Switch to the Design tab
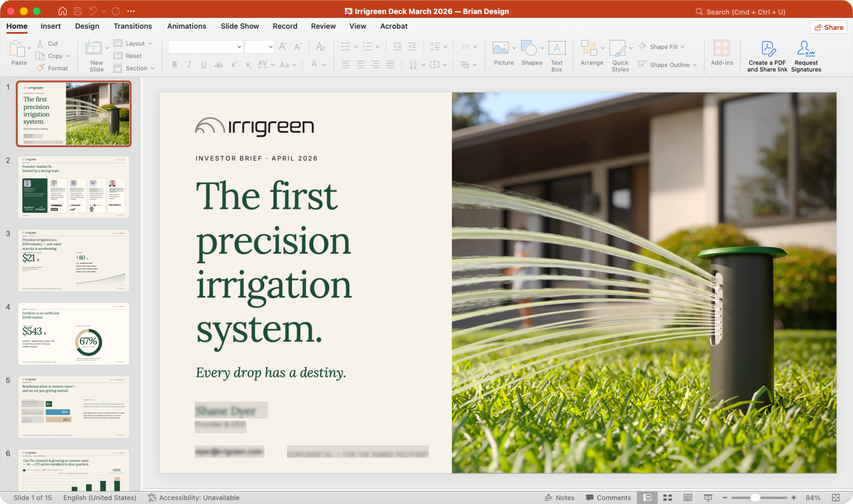Screen dimensions: 853x504 pos(87,26)
